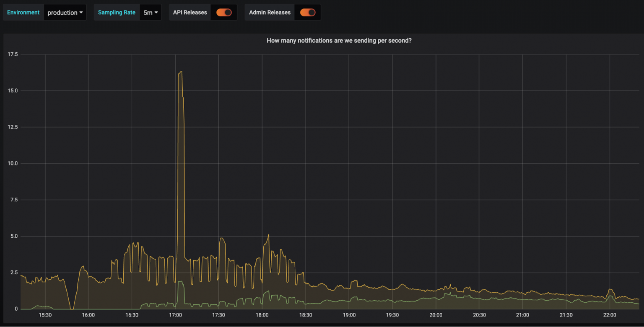Click the API Releases label text
Screen dimensions: 644x327
(190, 13)
